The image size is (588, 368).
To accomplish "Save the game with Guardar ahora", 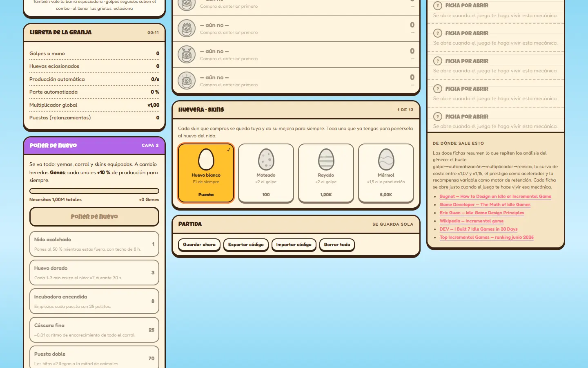I will [x=199, y=245].
